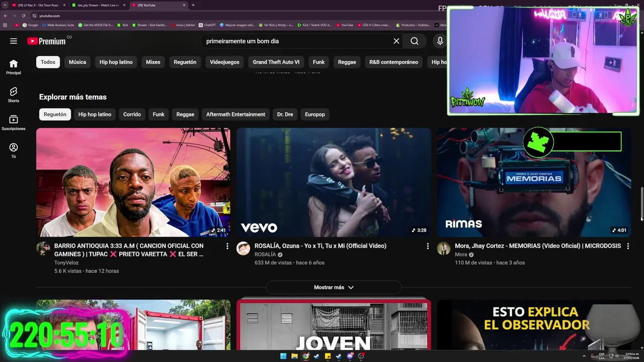The width and height of the screenshot is (644, 362).
Task: Clear the search box text
Action: click(x=396, y=41)
